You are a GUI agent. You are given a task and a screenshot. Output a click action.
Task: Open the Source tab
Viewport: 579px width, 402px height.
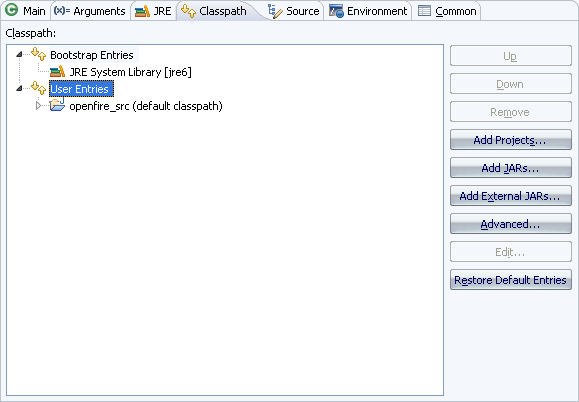(x=294, y=11)
